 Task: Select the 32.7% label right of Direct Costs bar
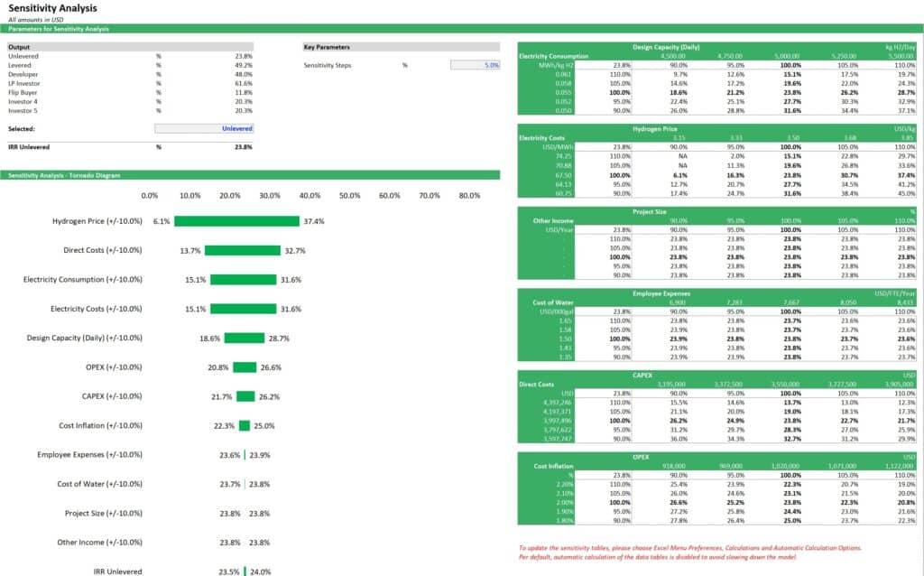point(295,251)
